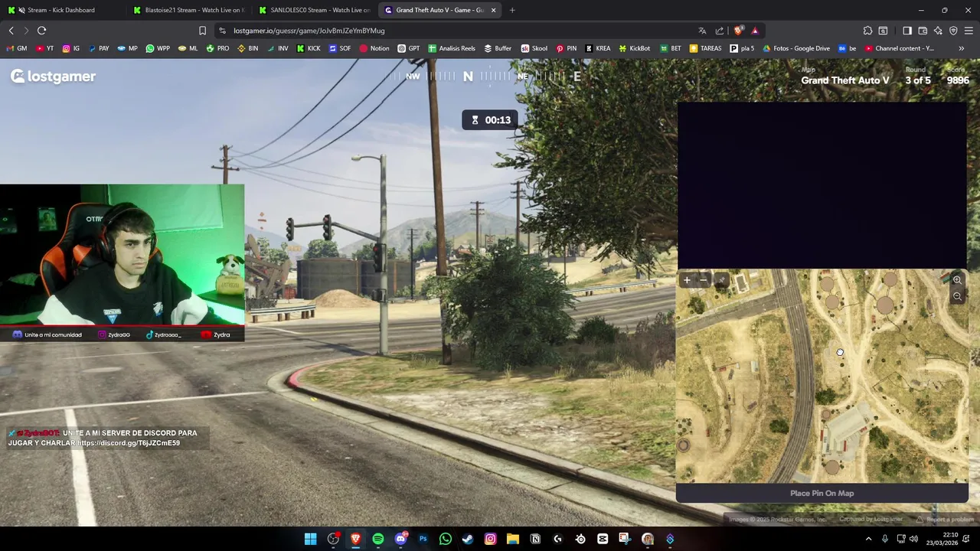Open File Explorer from the taskbar
This screenshot has height=551, width=980.
pyautogui.click(x=513, y=539)
